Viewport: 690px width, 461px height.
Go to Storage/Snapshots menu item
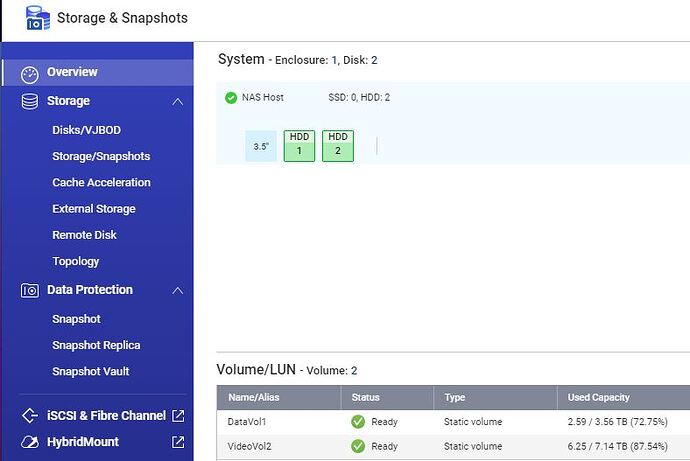(101, 156)
